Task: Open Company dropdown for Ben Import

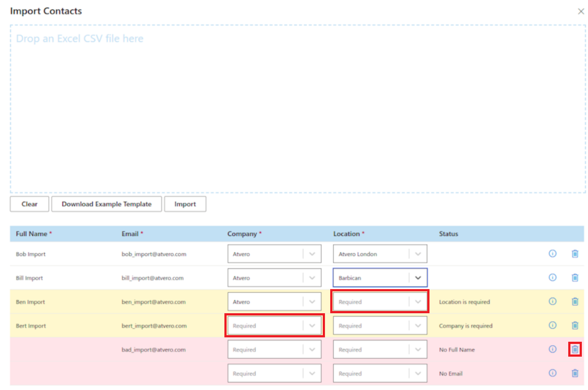Action: coord(274,302)
